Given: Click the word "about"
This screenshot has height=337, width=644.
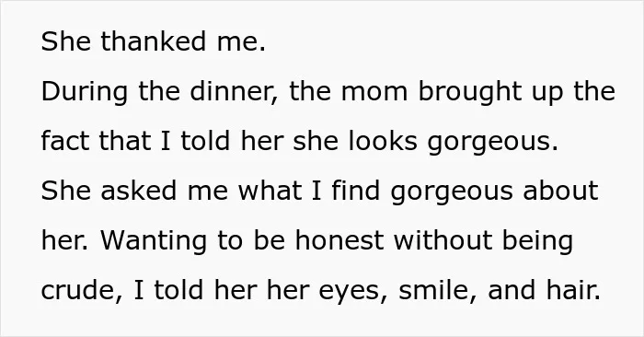Looking at the screenshot, I should point(560,191).
